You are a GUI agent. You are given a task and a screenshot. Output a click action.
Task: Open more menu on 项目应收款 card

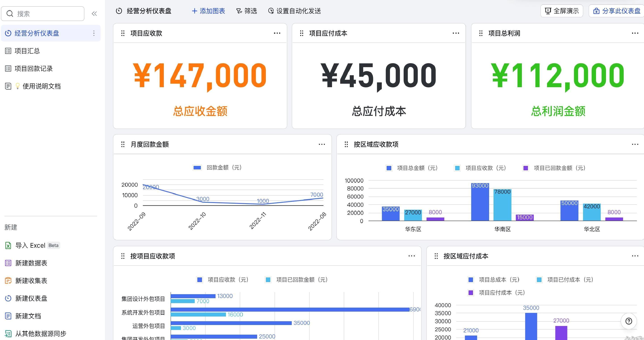click(x=277, y=33)
